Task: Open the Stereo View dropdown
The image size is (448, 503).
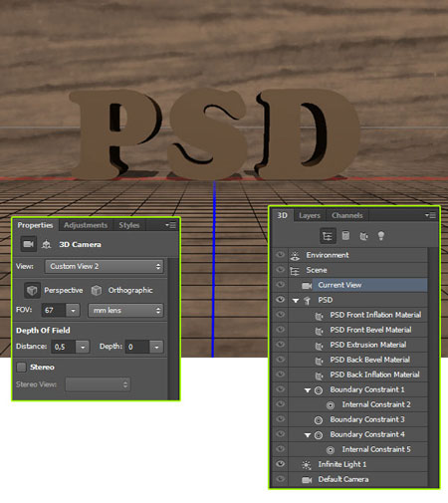Action: (98, 384)
